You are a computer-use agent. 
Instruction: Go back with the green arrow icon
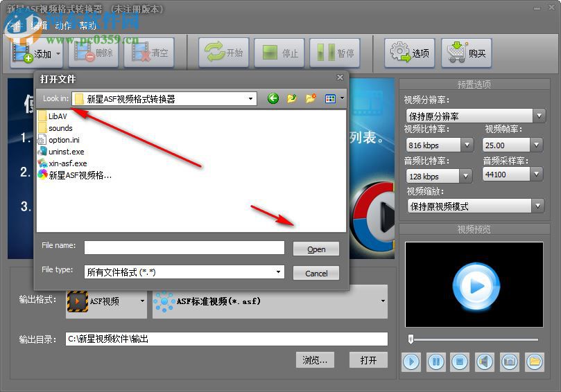273,98
